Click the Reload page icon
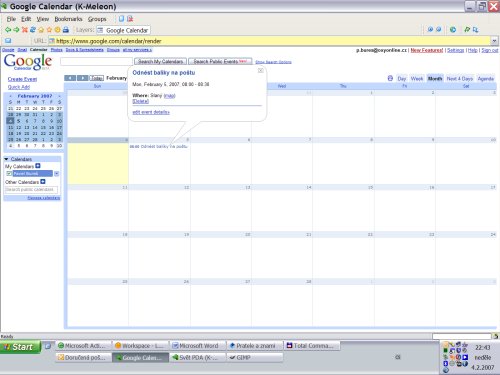 click(x=33, y=30)
